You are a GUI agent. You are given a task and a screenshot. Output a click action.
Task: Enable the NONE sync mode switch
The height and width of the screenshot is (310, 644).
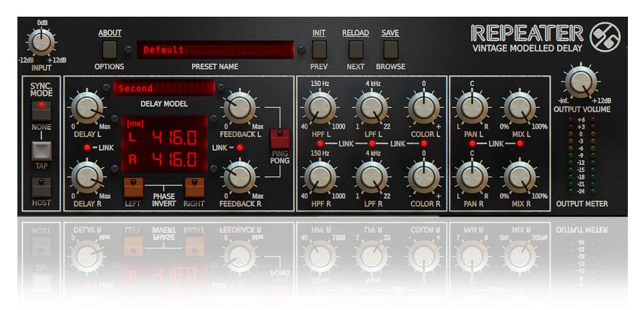click(x=41, y=111)
